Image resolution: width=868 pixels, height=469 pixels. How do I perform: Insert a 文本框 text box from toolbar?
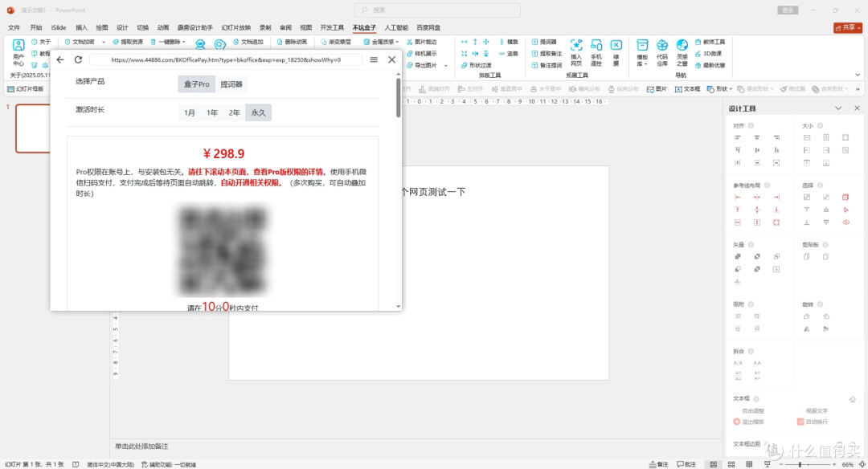(x=687, y=89)
